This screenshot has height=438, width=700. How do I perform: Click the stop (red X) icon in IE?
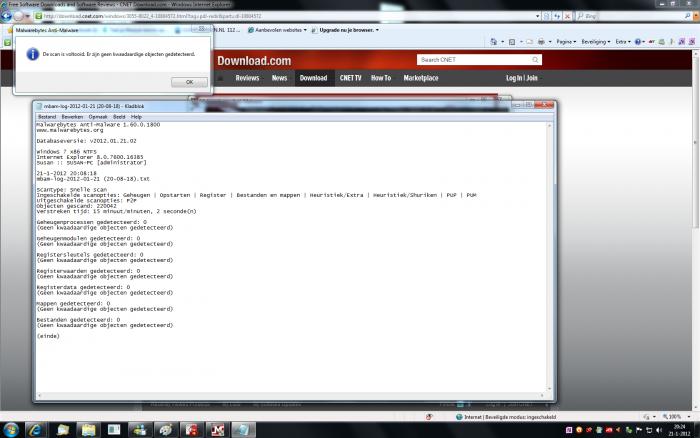567,16
